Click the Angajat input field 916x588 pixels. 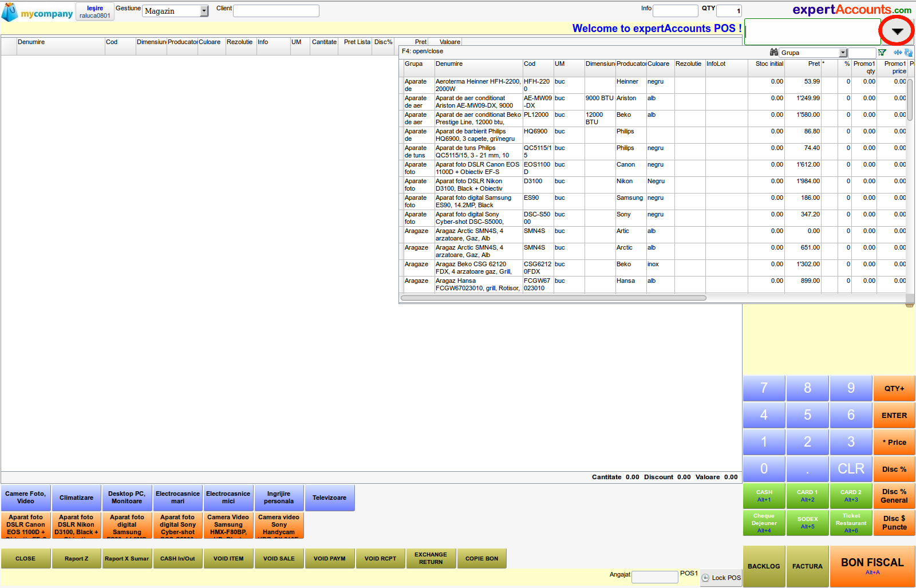click(655, 577)
